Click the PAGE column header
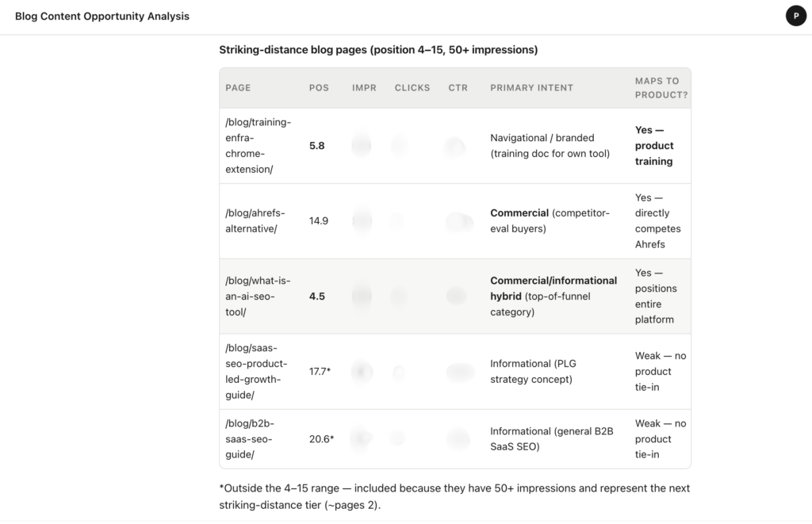This screenshot has width=812, height=524. pyautogui.click(x=238, y=88)
